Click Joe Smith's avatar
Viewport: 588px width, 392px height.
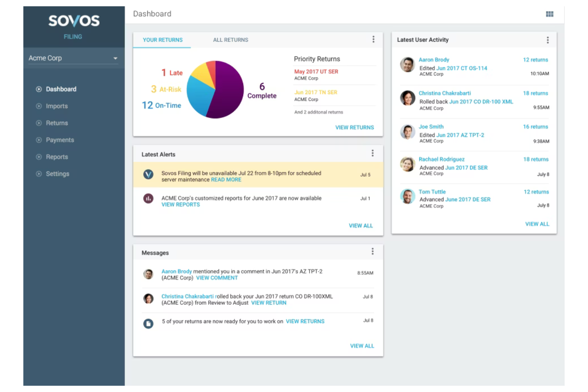point(407,131)
